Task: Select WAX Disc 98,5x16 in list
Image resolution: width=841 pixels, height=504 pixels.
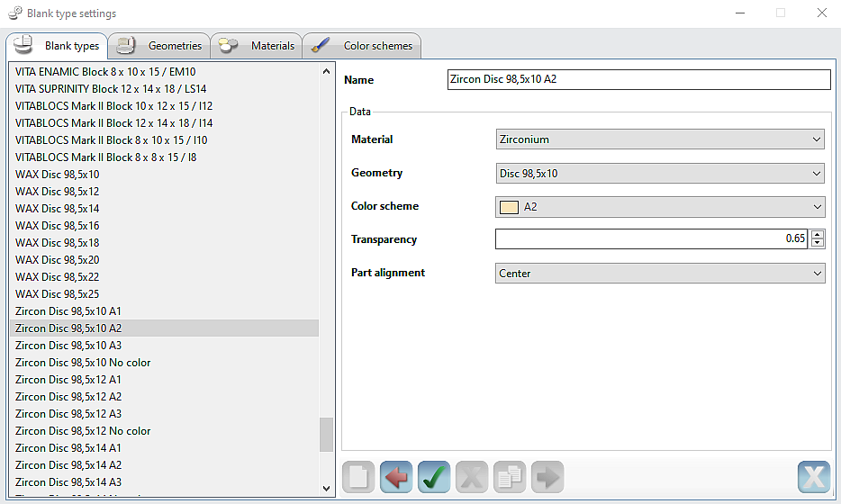Action: [164, 226]
